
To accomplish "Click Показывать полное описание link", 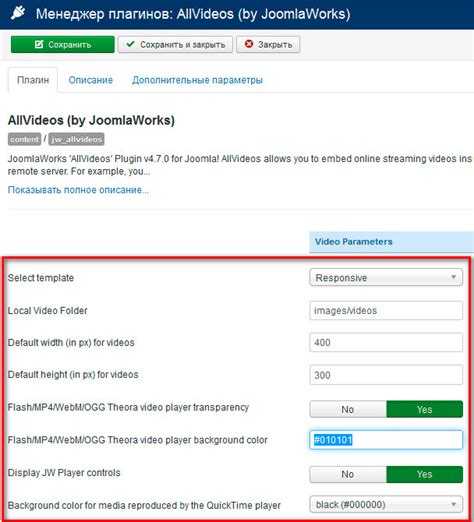I will coord(78,190).
